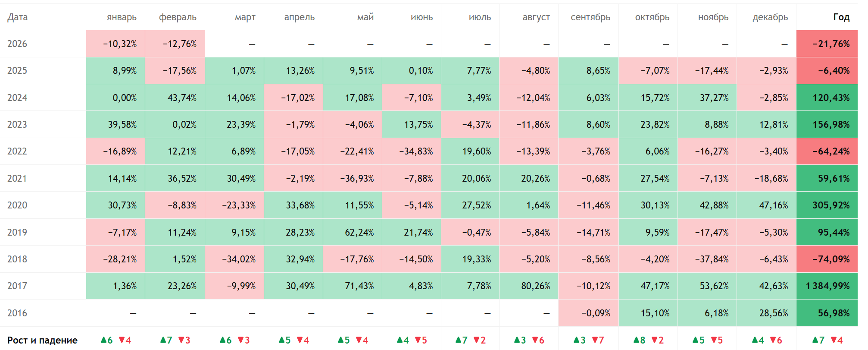Click the 2017 yearly total 1 384,99%

pyautogui.click(x=827, y=286)
